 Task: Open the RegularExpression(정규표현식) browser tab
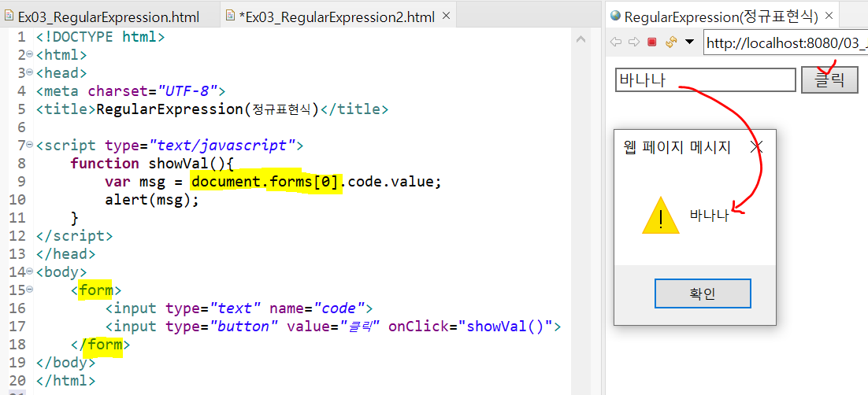(x=721, y=16)
